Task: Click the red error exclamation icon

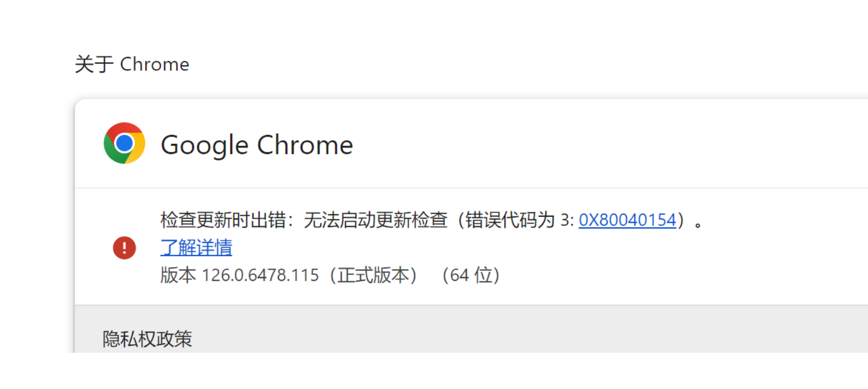Action: 124,248
